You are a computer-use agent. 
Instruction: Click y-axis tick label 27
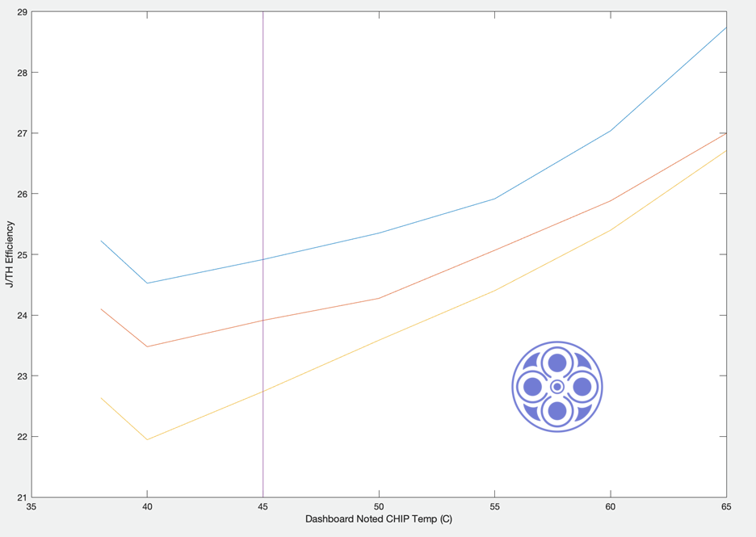click(x=22, y=133)
